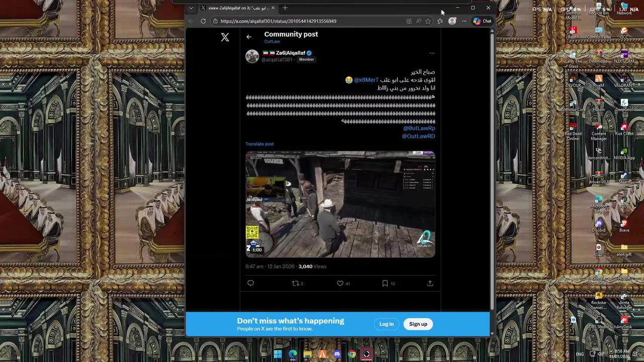Open the VALORANT desktop shortcut
The image size is (644, 362).
tap(624, 80)
